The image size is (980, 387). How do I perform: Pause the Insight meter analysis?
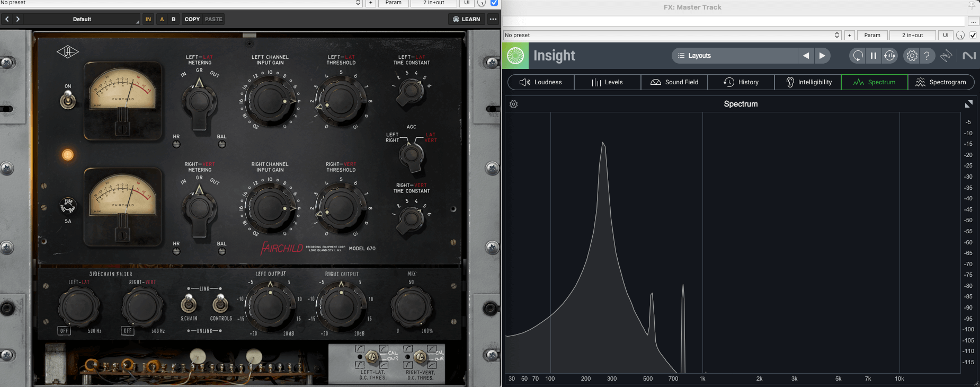pos(874,56)
